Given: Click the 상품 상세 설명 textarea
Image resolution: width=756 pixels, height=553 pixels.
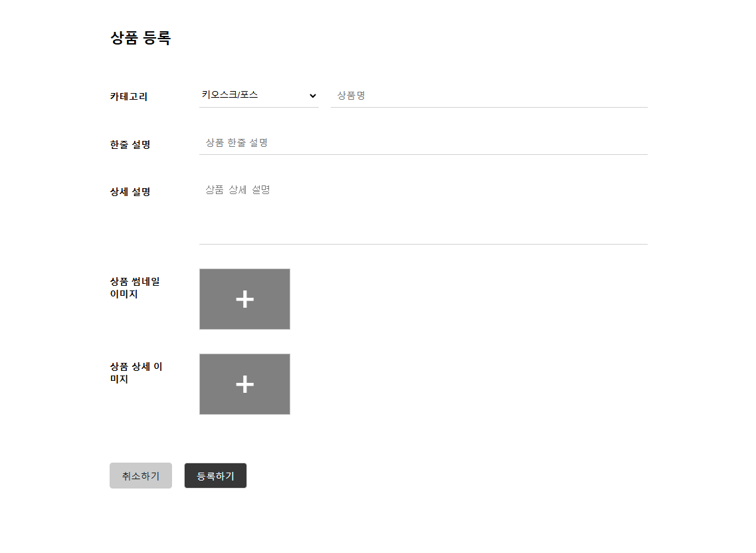Looking at the screenshot, I should pos(423,211).
